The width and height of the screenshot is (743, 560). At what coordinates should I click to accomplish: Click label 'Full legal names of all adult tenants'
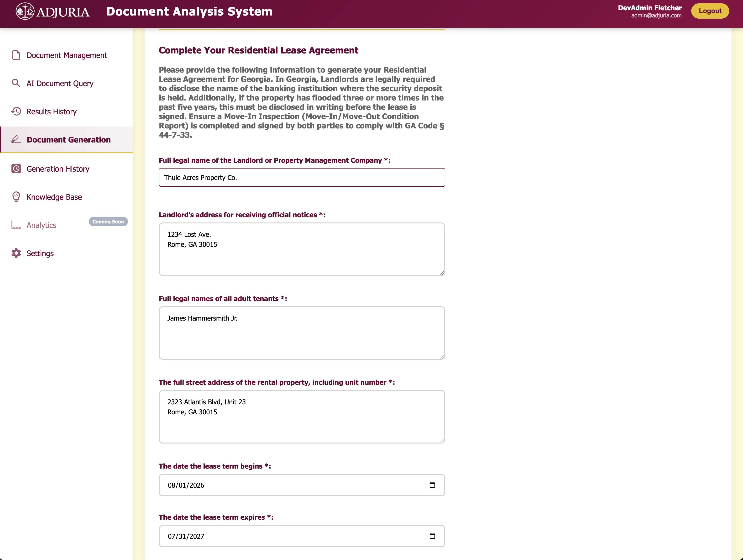coord(223,298)
